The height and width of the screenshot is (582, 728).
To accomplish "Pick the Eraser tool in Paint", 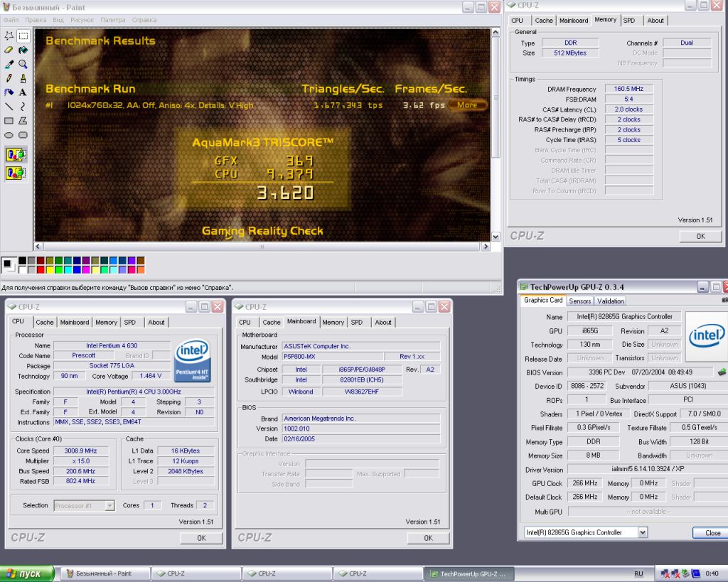I will coord(9,50).
